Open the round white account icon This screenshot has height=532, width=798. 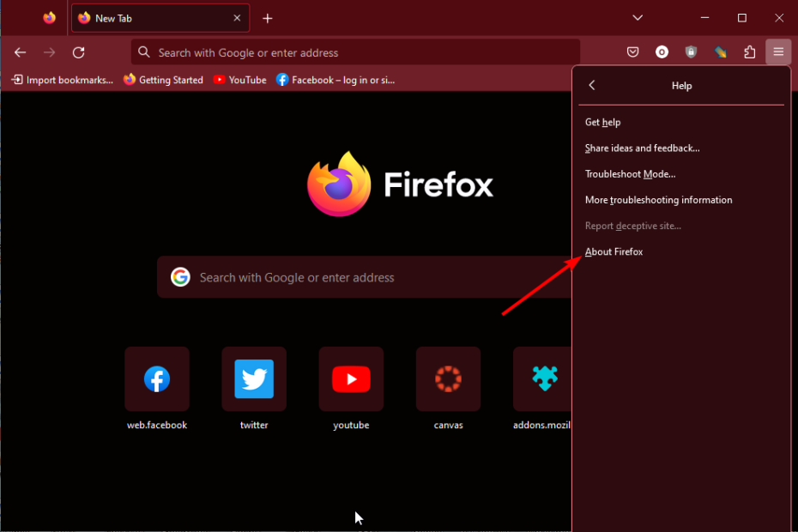click(x=662, y=52)
